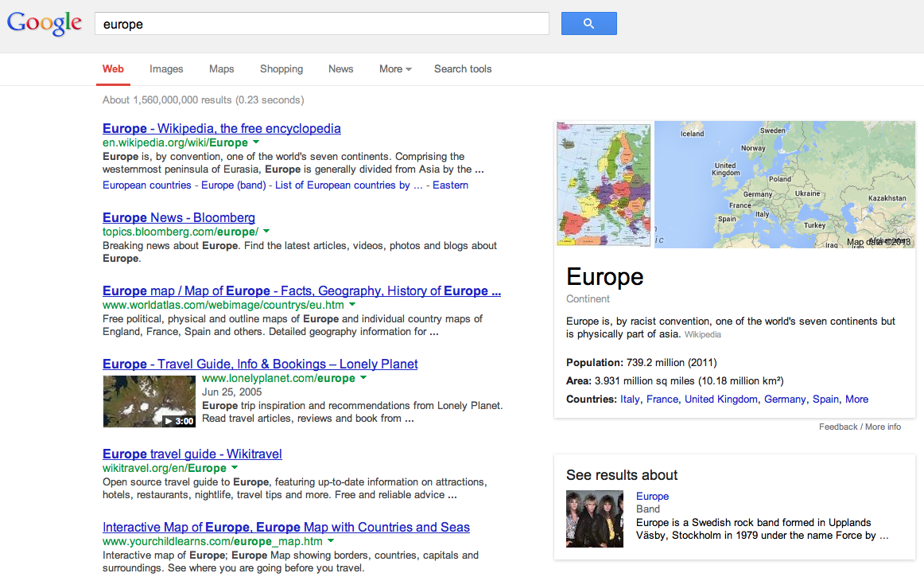This screenshot has width=924, height=577.
Task: Open the Europe travel guide - Wikitravel result
Action: point(192,454)
